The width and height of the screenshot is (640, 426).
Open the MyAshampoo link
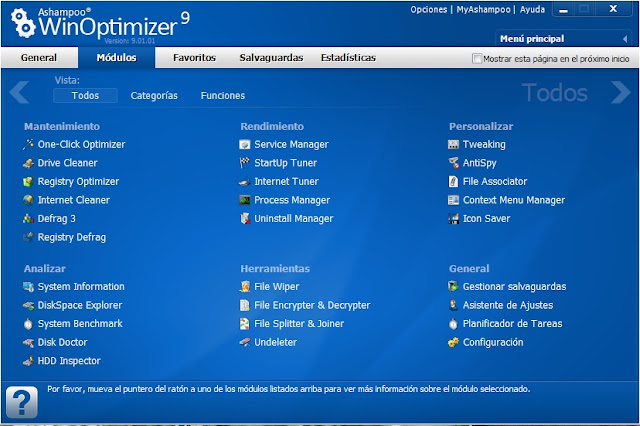tap(483, 9)
